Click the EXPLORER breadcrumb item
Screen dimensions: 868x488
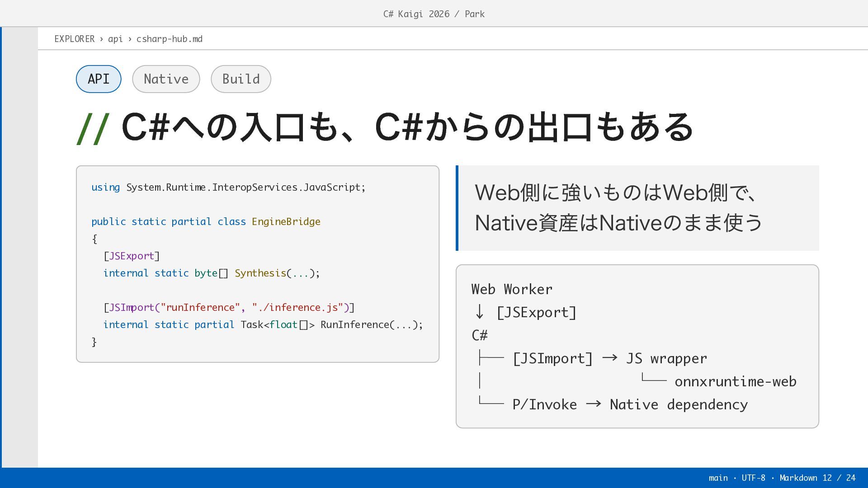tap(75, 39)
